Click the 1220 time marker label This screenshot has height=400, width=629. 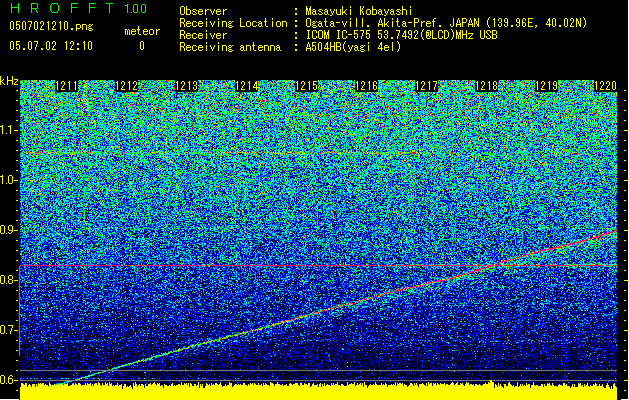[x=605, y=86]
